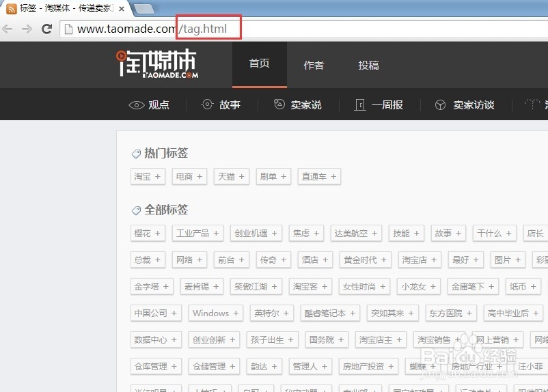The width and height of the screenshot is (548, 392).
Task: Open the 作者 navigation tab
Action: point(314,65)
